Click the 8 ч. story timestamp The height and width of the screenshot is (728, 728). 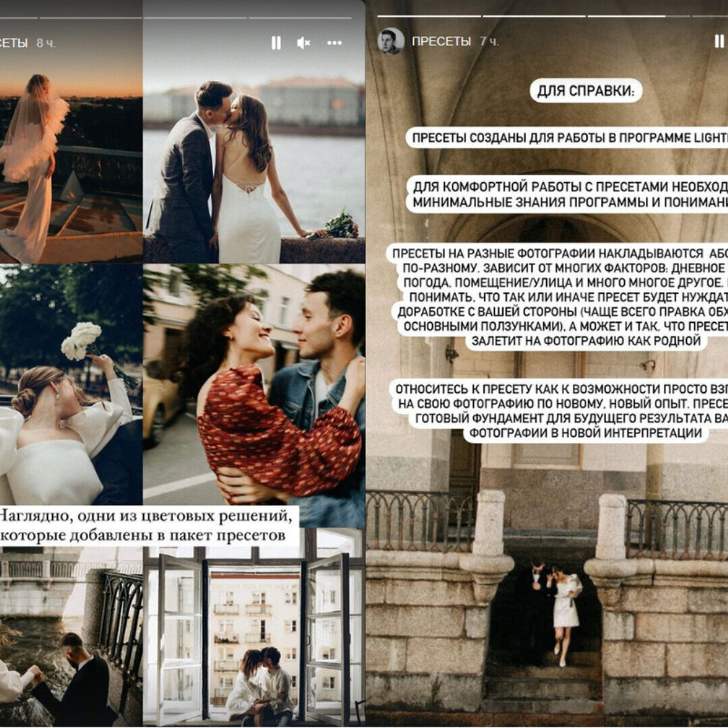coord(46,43)
